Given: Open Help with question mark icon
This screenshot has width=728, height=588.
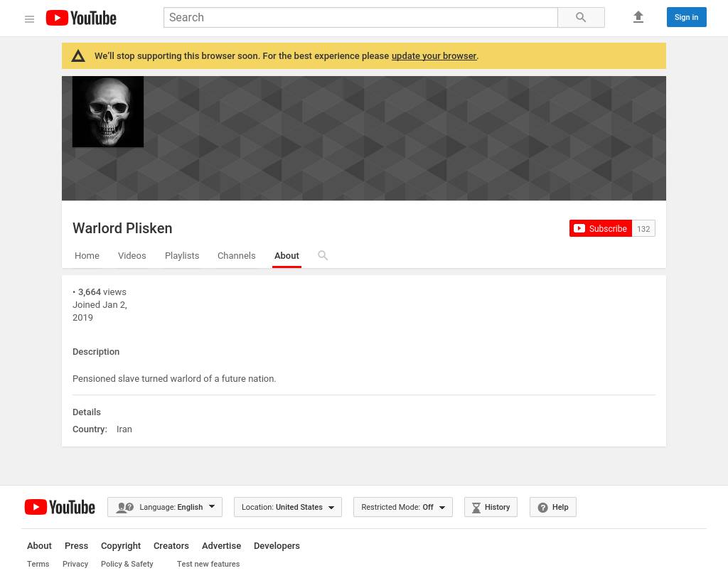Looking at the screenshot, I should (x=552, y=507).
